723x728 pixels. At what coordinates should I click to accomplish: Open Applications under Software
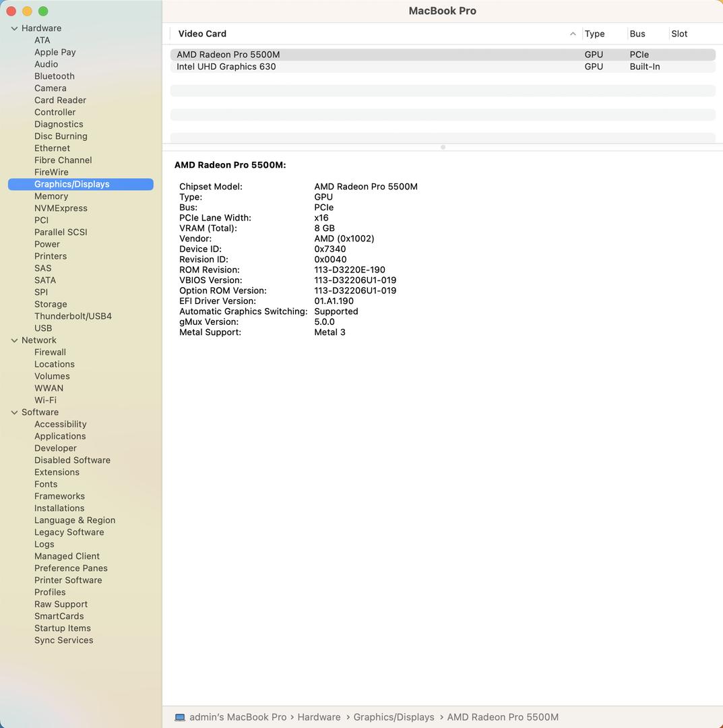[x=60, y=436]
